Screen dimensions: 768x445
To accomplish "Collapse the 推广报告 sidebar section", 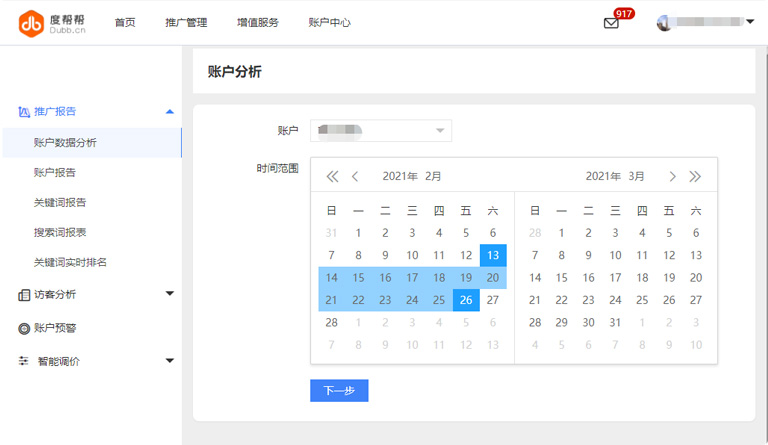I will click(169, 112).
